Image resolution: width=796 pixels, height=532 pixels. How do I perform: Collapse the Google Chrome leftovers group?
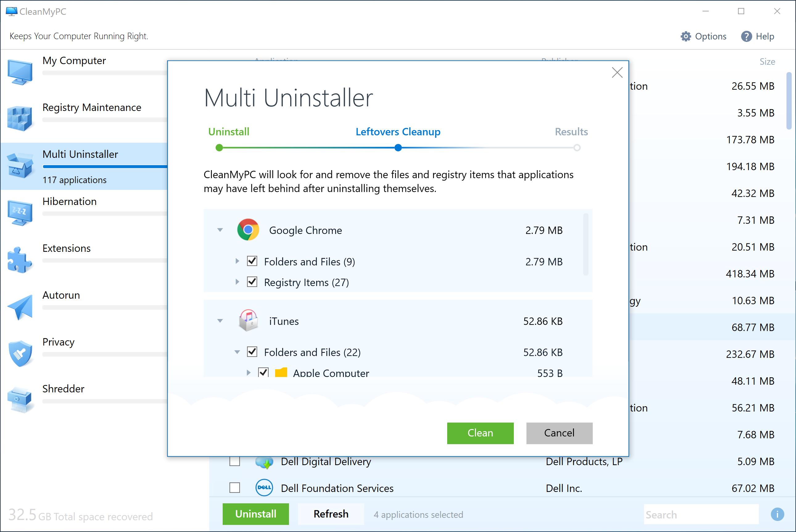(220, 230)
